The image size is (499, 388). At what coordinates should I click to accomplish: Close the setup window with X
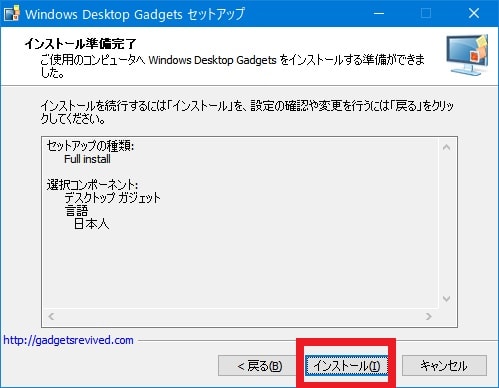pyautogui.click(x=474, y=14)
